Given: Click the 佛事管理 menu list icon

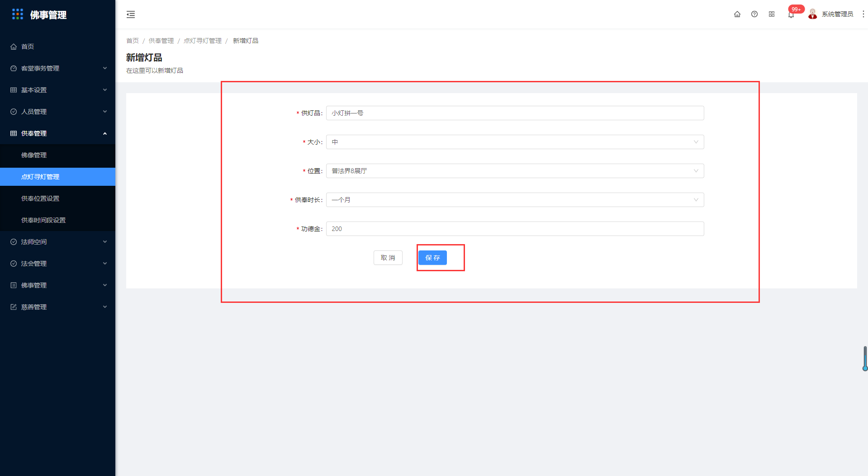Looking at the screenshot, I should pos(14,285).
